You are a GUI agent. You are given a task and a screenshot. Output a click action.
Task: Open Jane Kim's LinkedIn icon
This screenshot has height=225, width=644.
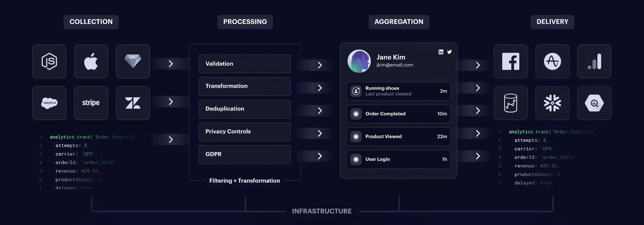[x=441, y=52]
